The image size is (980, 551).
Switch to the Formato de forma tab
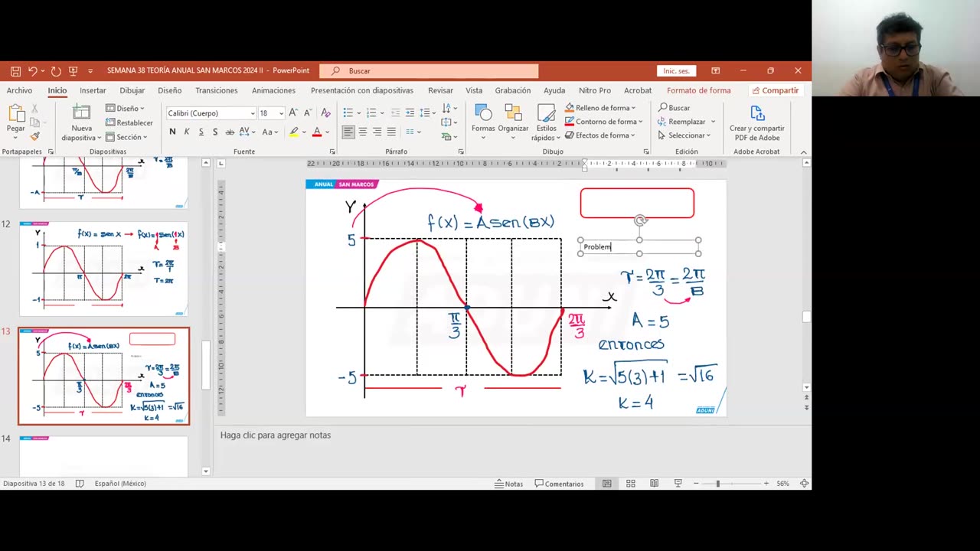coord(698,90)
